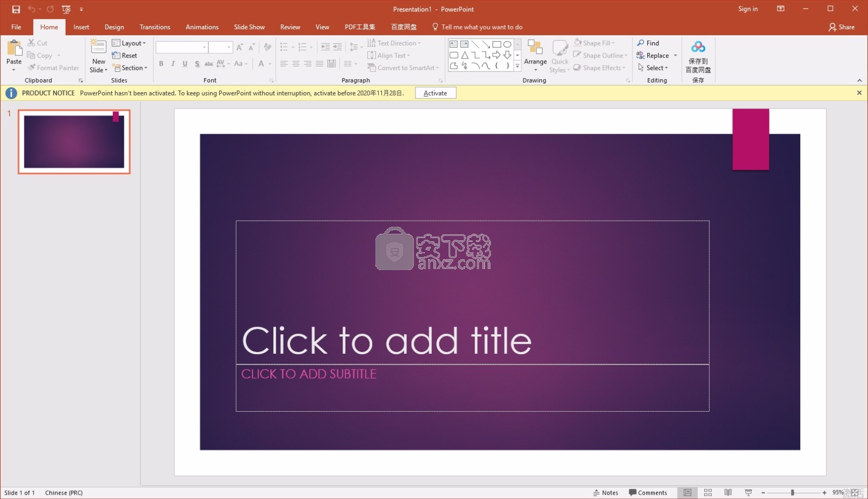Toggle left text alignment
This screenshot has width=868, height=499.
coord(284,63)
